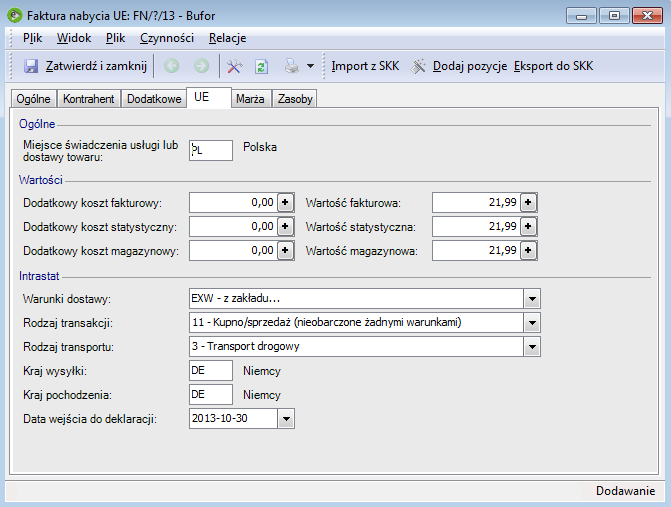Click the Dodatkowy koszt statystyczny value field
This screenshot has width=671, height=507.
pyautogui.click(x=233, y=226)
